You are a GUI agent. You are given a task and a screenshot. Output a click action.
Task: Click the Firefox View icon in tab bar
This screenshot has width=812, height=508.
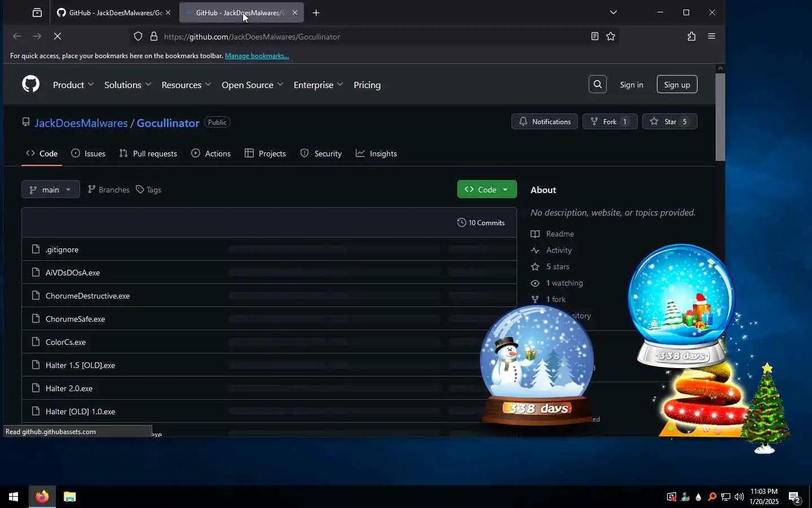(37, 12)
